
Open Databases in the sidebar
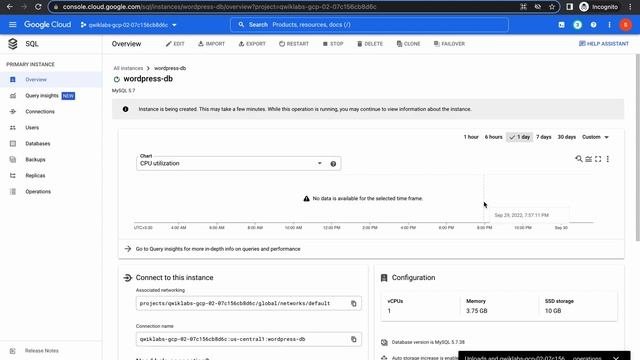[x=51, y=144]
